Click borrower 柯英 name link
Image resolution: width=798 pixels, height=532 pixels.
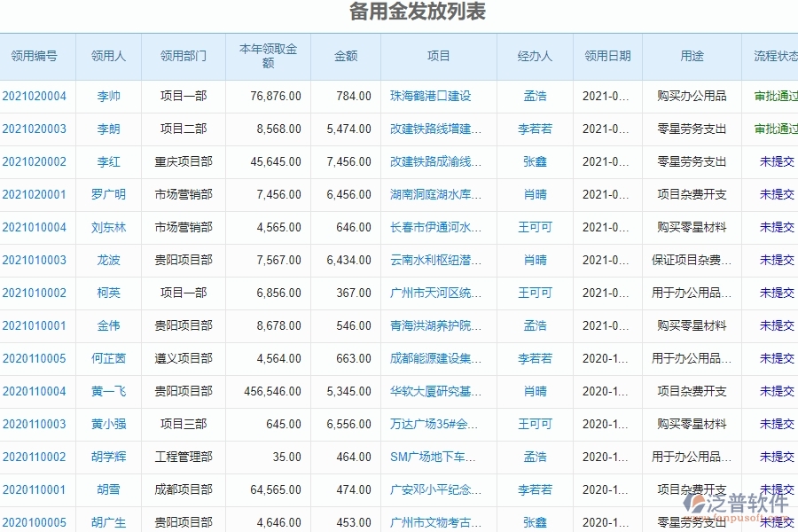[108, 293]
